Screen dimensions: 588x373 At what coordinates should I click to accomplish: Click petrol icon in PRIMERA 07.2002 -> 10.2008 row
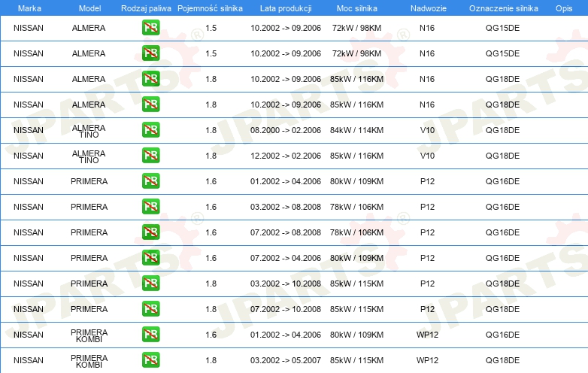click(150, 308)
